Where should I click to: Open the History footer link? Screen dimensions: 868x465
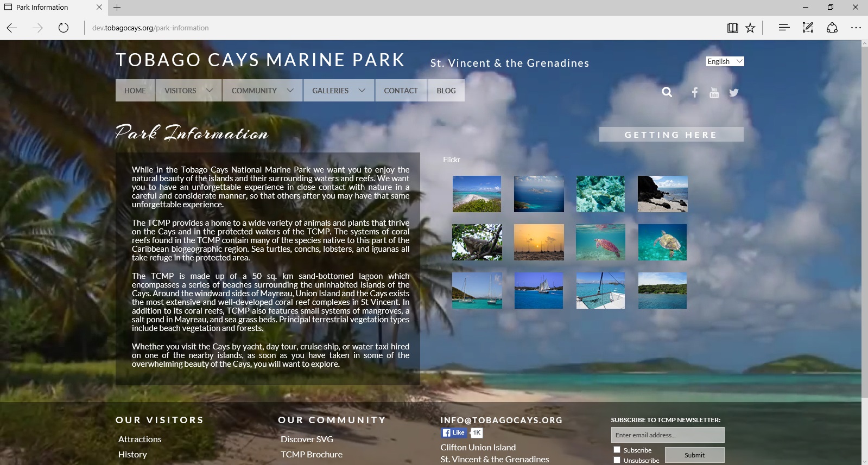132,455
